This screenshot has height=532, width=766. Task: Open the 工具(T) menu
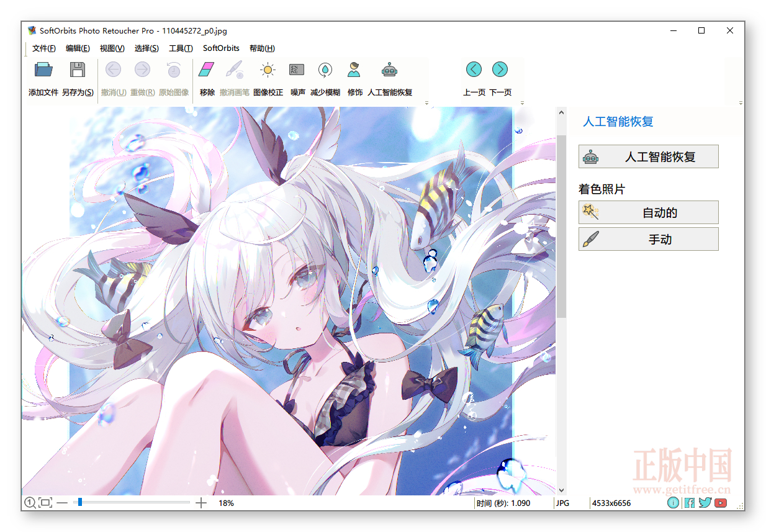181,48
